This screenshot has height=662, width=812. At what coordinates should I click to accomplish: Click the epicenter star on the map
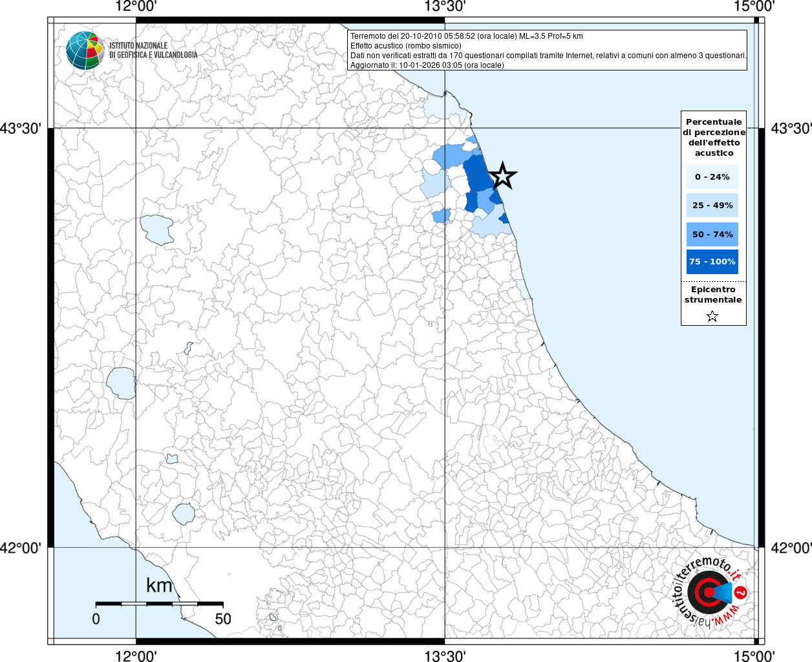coord(502,176)
